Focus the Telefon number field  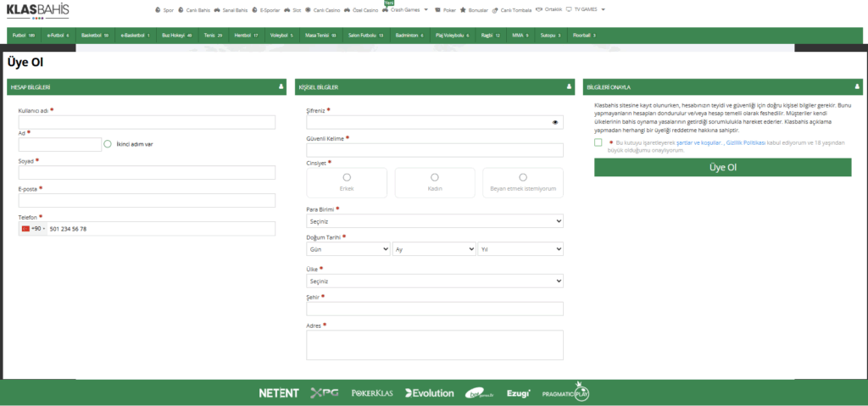point(160,229)
